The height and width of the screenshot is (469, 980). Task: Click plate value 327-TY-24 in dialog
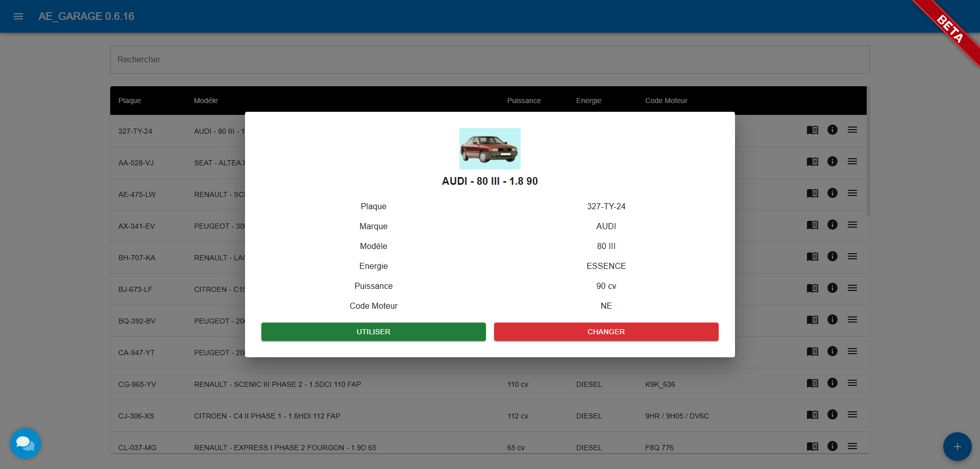tap(606, 206)
